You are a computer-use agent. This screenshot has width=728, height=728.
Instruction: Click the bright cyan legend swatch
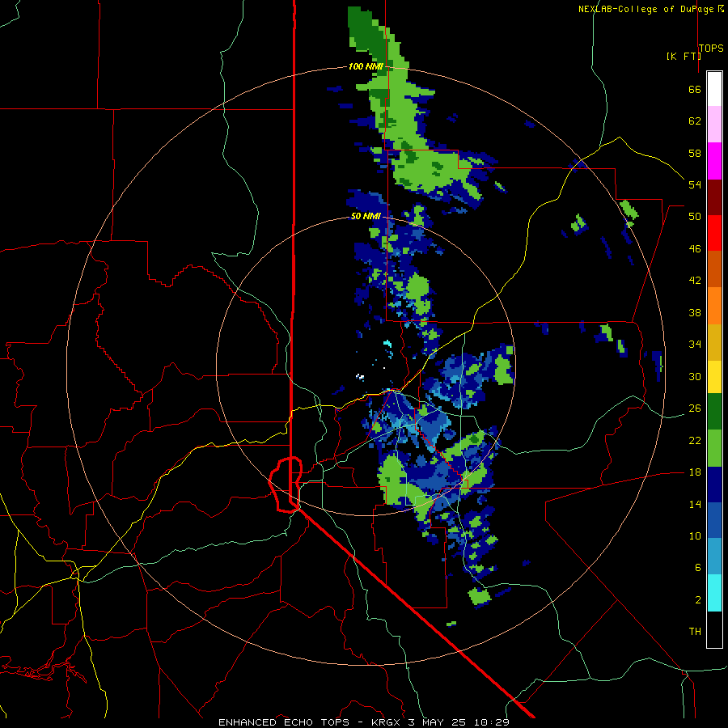[714, 593]
